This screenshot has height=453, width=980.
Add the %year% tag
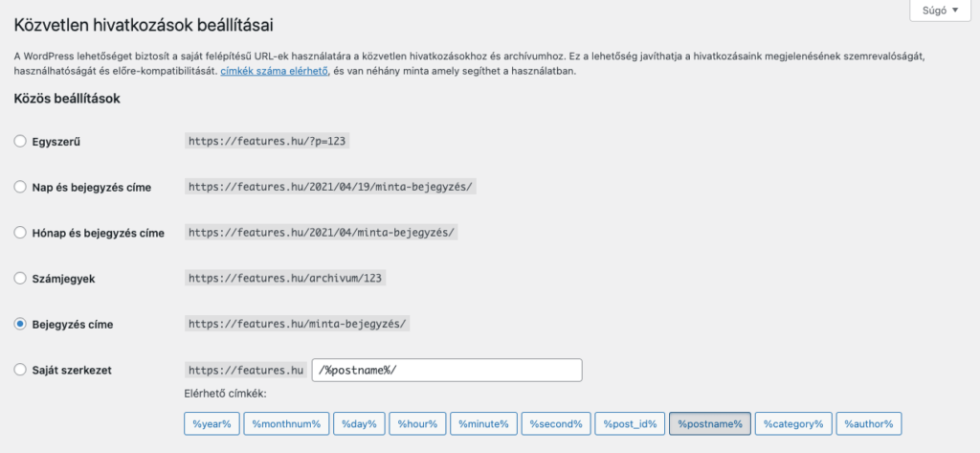tap(212, 423)
